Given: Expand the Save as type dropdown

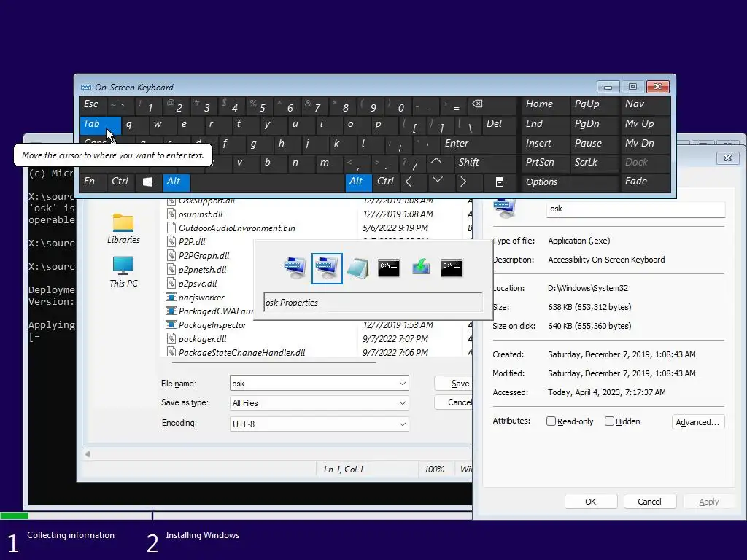Looking at the screenshot, I should point(403,403).
